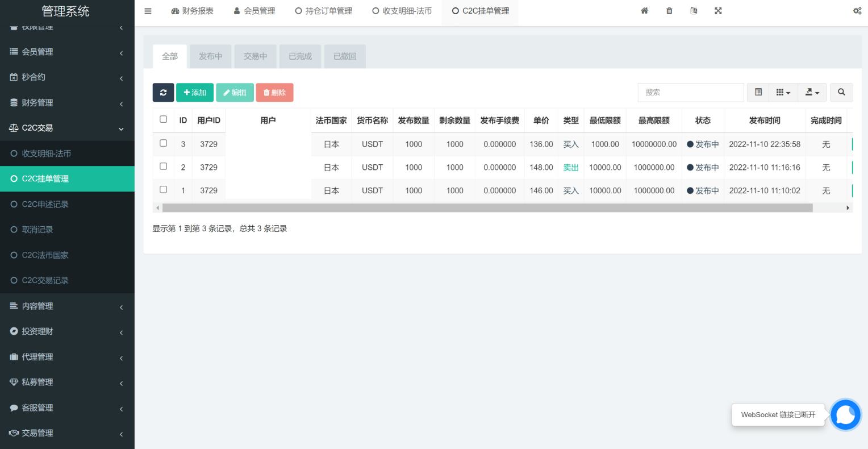Viewport: 868px width, 449px height.
Task: Focus the 搜索 search input
Action: [x=691, y=92]
